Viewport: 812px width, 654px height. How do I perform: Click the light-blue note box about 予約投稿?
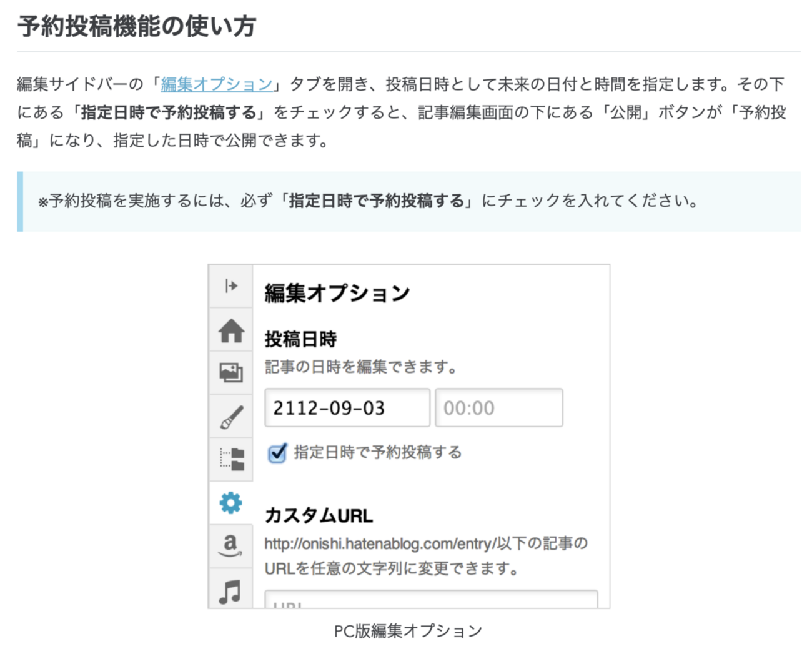[x=409, y=201]
